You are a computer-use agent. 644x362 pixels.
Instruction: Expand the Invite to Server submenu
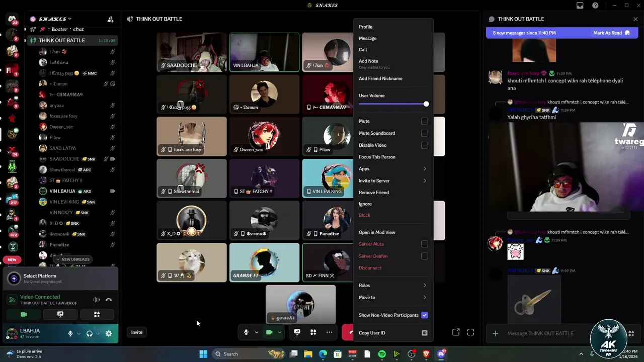pyautogui.click(x=393, y=180)
